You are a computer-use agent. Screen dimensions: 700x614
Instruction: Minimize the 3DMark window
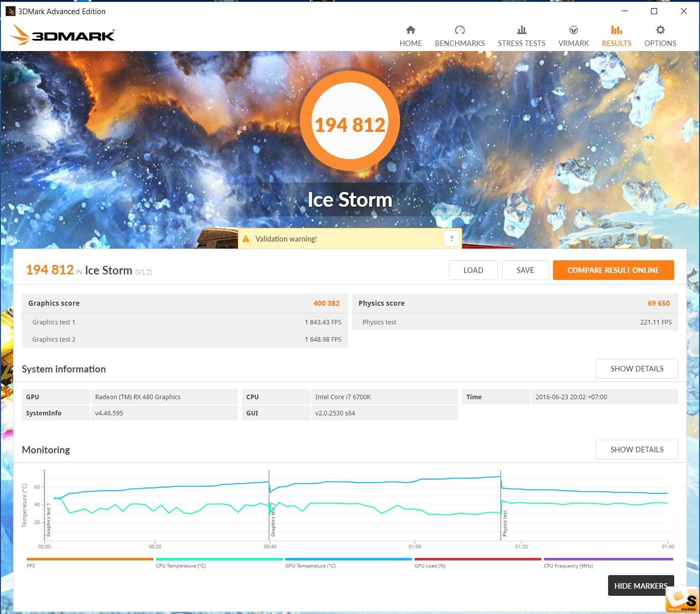pyautogui.click(x=625, y=11)
